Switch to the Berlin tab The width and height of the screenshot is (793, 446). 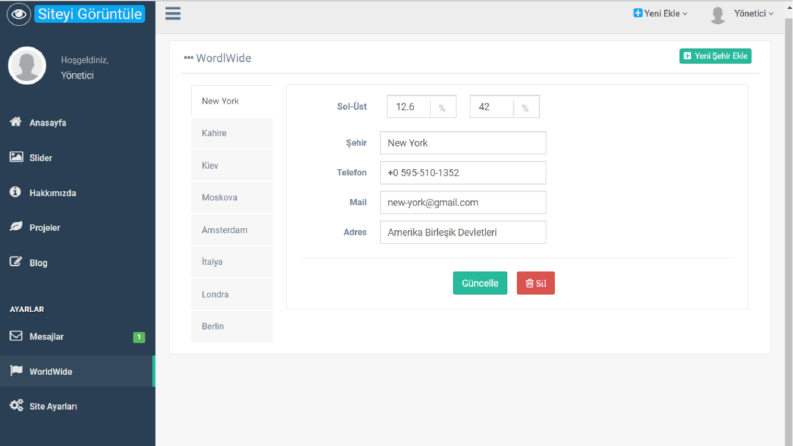click(232, 326)
